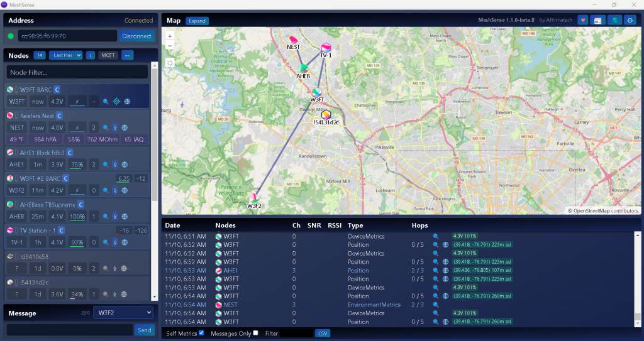Zoom in the map with plus control
644x341 pixels.
tap(170, 36)
